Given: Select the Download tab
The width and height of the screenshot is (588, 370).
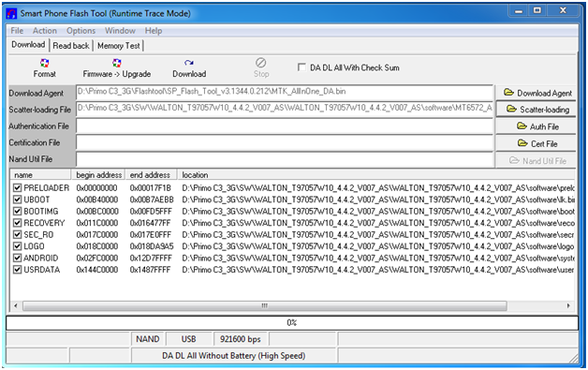Looking at the screenshot, I should pos(28,45).
